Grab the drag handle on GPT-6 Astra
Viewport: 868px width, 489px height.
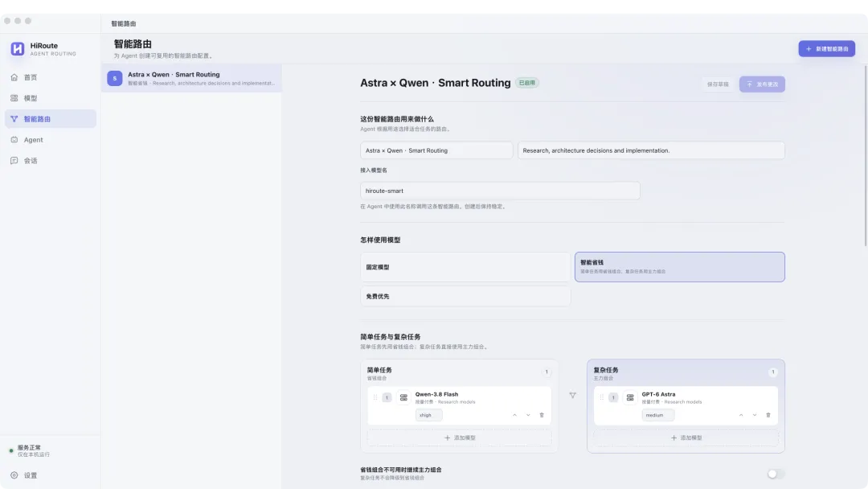point(601,397)
